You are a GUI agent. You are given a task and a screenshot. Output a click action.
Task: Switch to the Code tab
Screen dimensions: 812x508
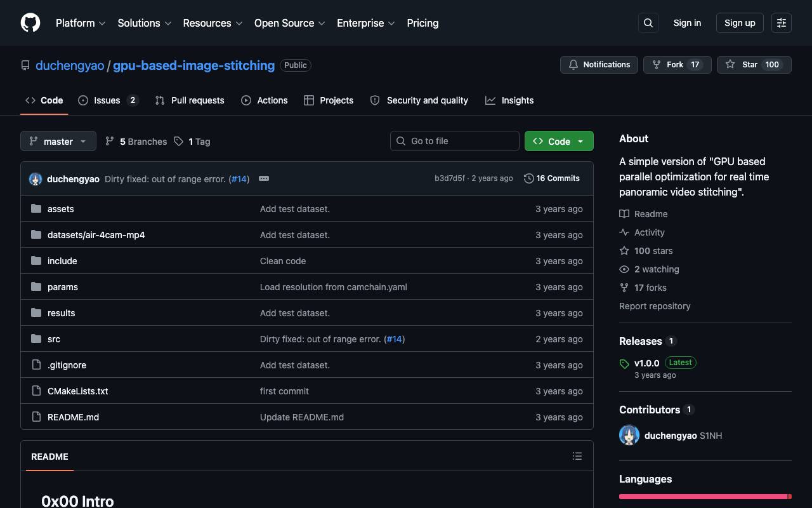tap(44, 100)
